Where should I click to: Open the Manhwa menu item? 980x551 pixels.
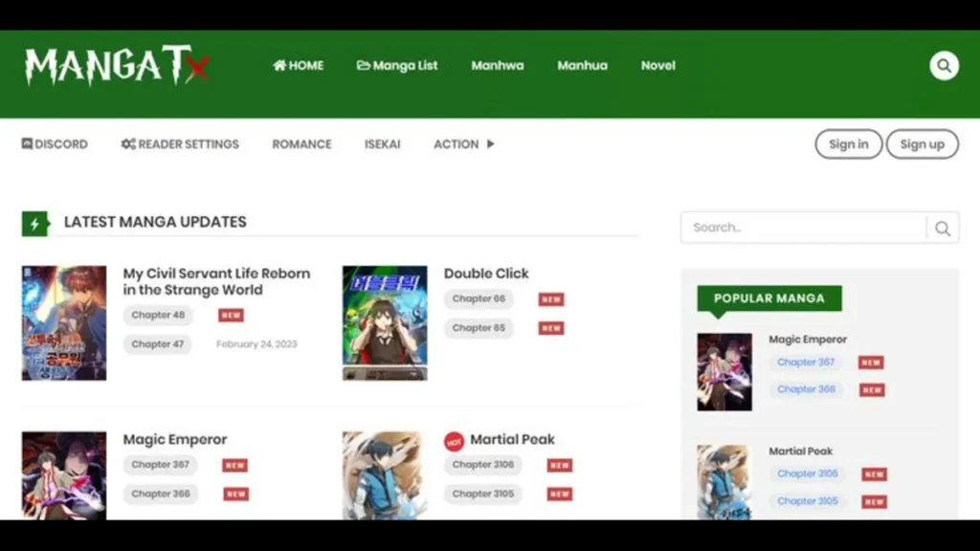click(498, 66)
